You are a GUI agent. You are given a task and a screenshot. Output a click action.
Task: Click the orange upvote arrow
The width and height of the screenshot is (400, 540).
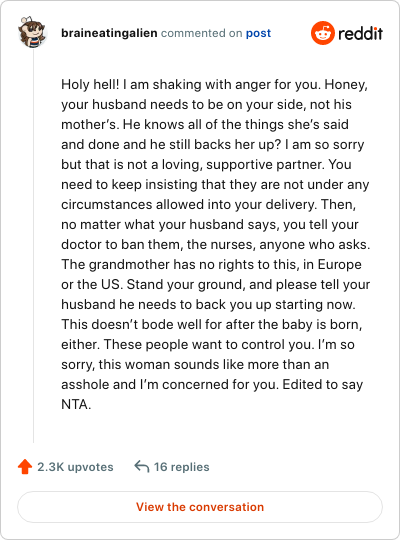click(25, 467)
